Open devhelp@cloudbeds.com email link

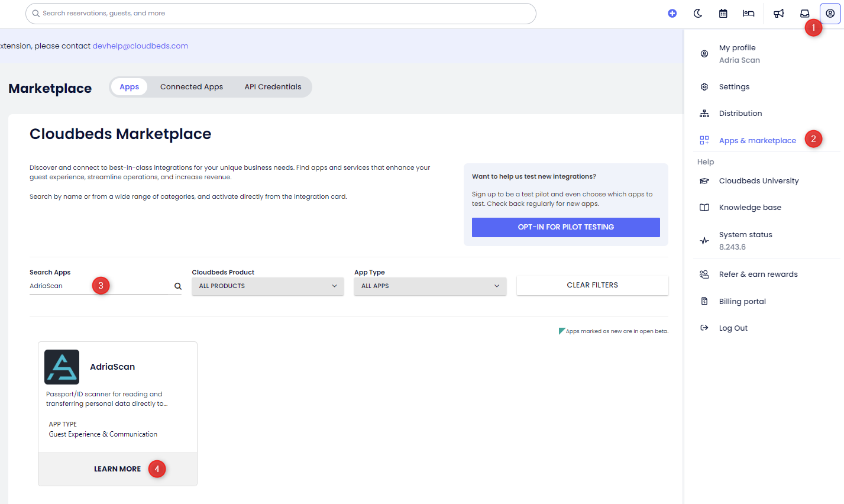pos(140,46)
